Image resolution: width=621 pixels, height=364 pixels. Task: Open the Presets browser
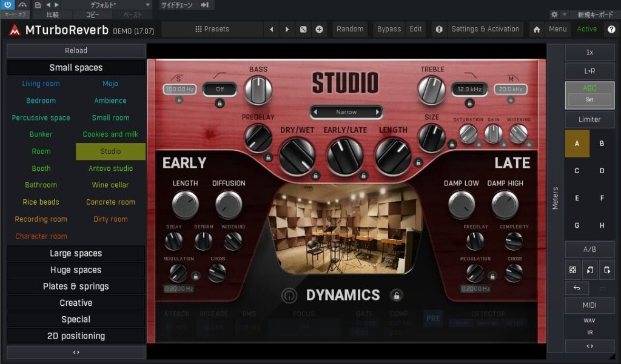click(x=212, y=29)
